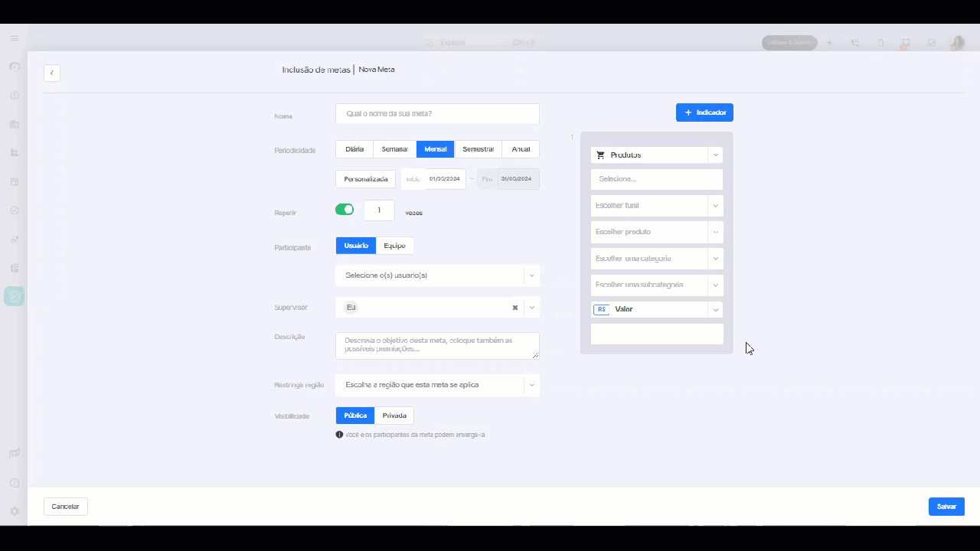Open the phone dialer icon
The image size is (980, 551).
854,43
